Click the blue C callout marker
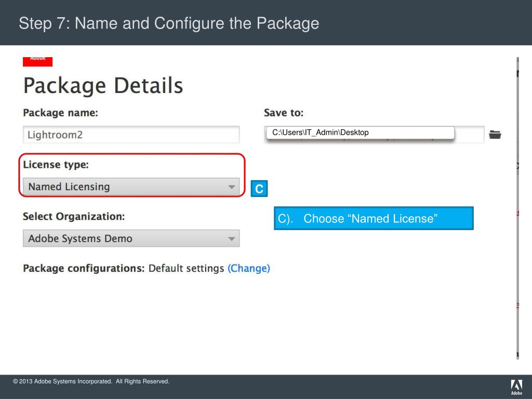 (x=259, y=190)
